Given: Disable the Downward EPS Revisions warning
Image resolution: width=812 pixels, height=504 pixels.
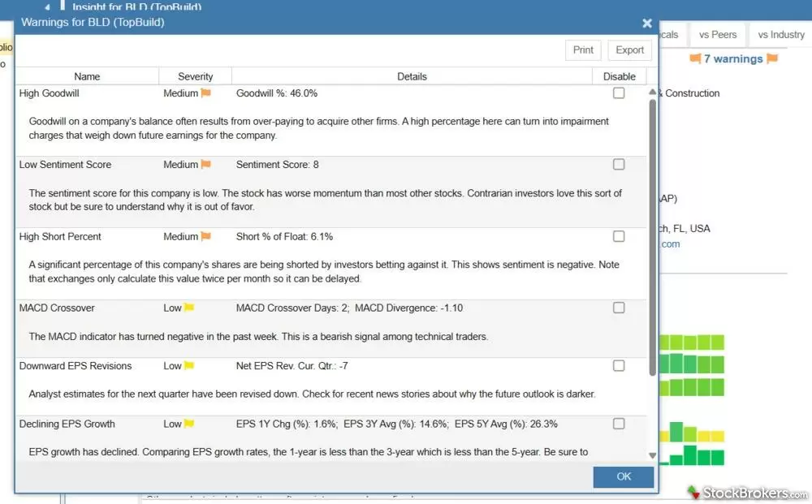Looking at the screenshot, I should 619,366.
